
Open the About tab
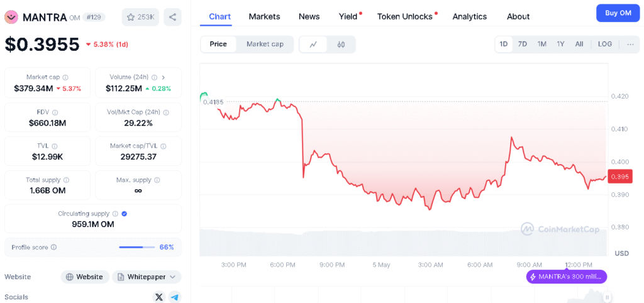pyautogui.click(x=518, y=16)
